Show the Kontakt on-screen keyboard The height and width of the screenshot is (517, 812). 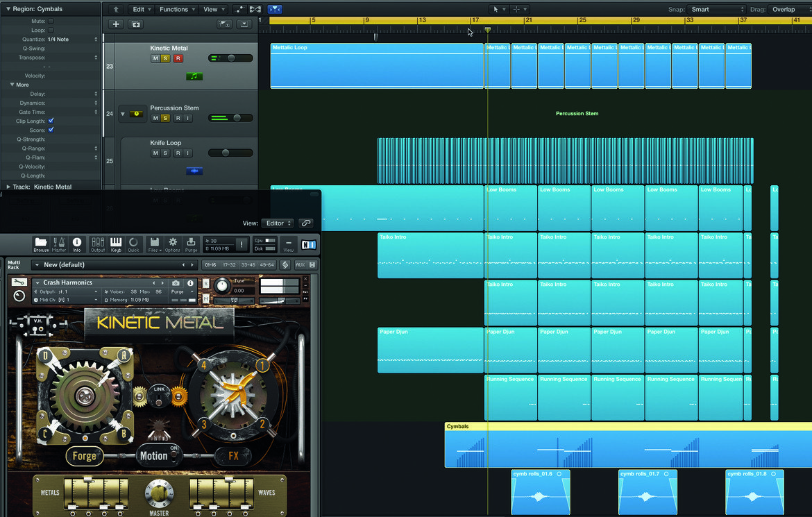coord(116,244)
